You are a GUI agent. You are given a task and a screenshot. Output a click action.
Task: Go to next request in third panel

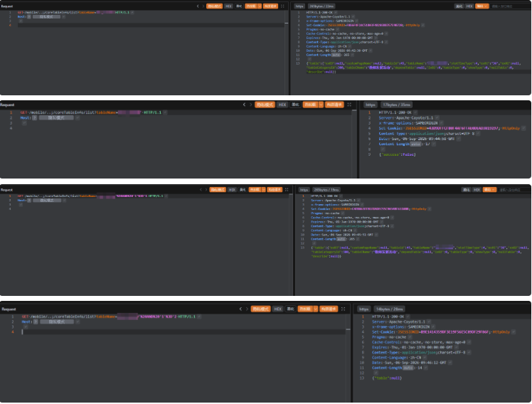tap(206, 190)
